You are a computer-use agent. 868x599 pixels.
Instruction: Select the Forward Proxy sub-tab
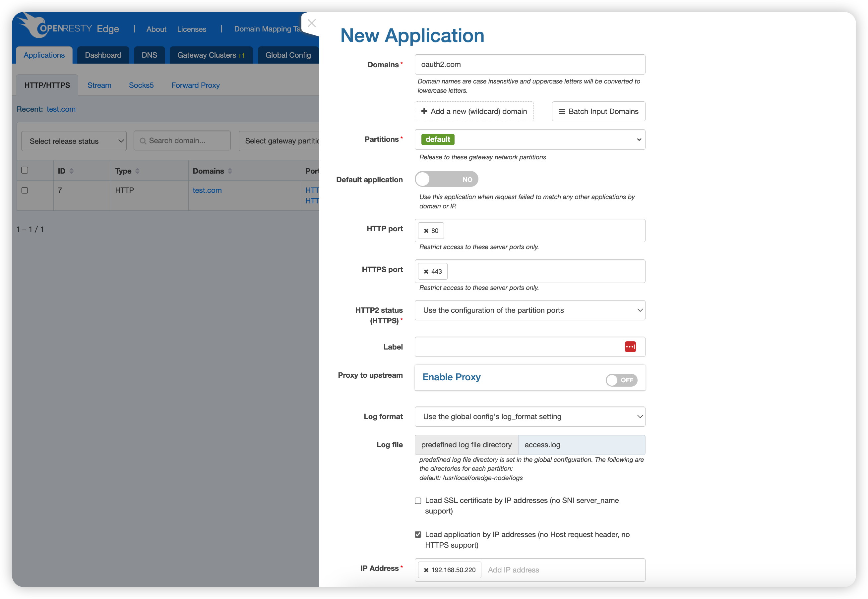195,85
